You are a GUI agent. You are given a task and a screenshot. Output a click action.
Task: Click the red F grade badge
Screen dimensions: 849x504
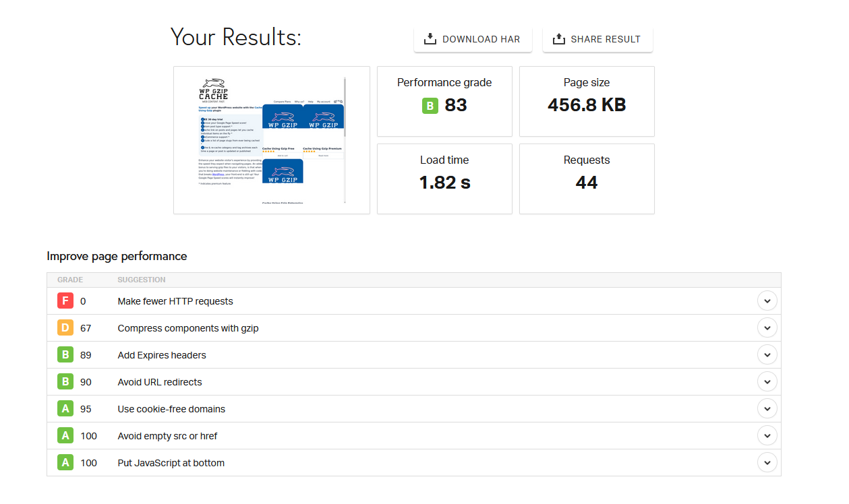pos(65,301)
